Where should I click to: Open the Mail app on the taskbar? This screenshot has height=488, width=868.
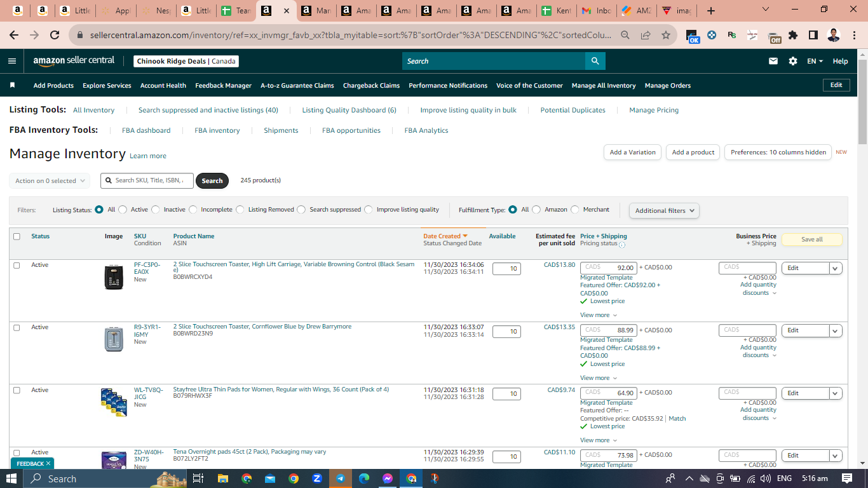(x=270, y=478)
